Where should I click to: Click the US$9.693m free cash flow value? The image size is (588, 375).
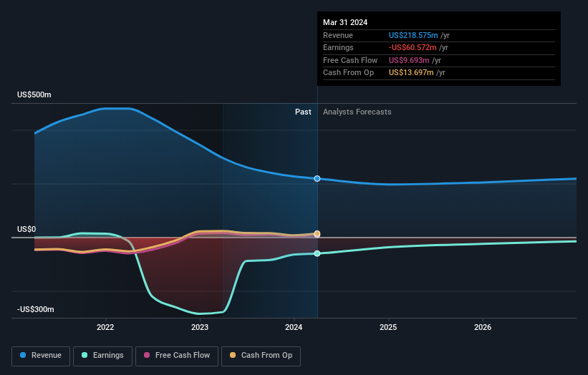point(409,60)
